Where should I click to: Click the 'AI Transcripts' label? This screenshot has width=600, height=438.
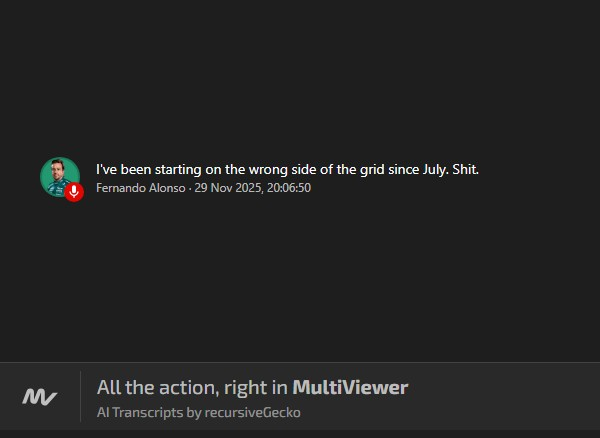(140, 412)
